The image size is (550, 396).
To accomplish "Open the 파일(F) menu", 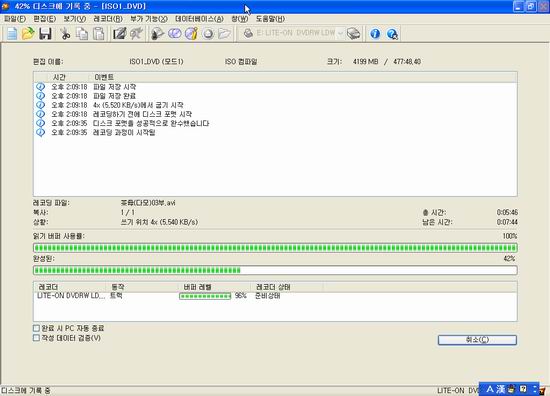I will pyautogui.click(x=15, y=19).
